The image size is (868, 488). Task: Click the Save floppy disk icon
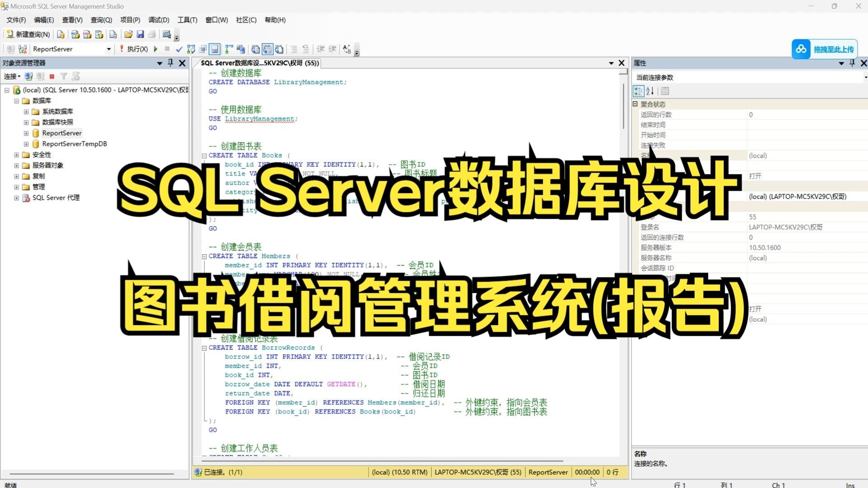click(x=140, y=34)
